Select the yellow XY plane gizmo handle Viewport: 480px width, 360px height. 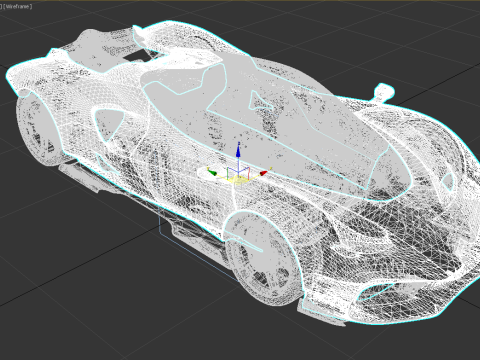(x=238, y=180)
